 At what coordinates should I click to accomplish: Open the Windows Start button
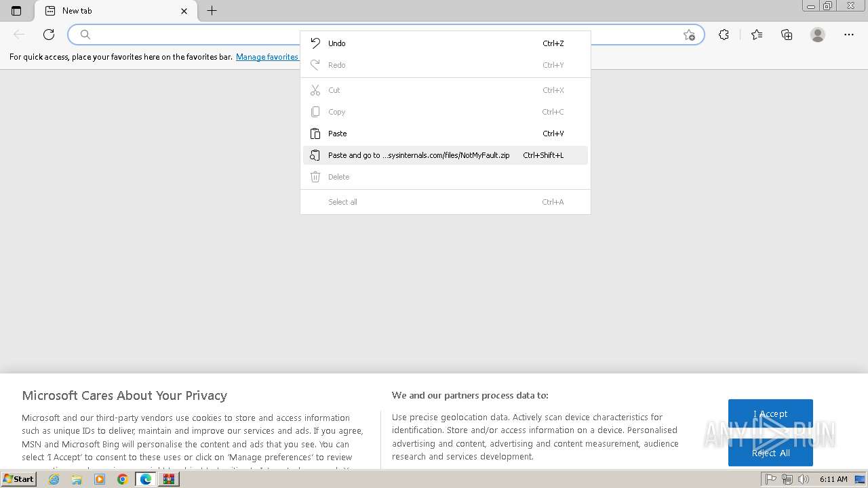click(18, 479)
